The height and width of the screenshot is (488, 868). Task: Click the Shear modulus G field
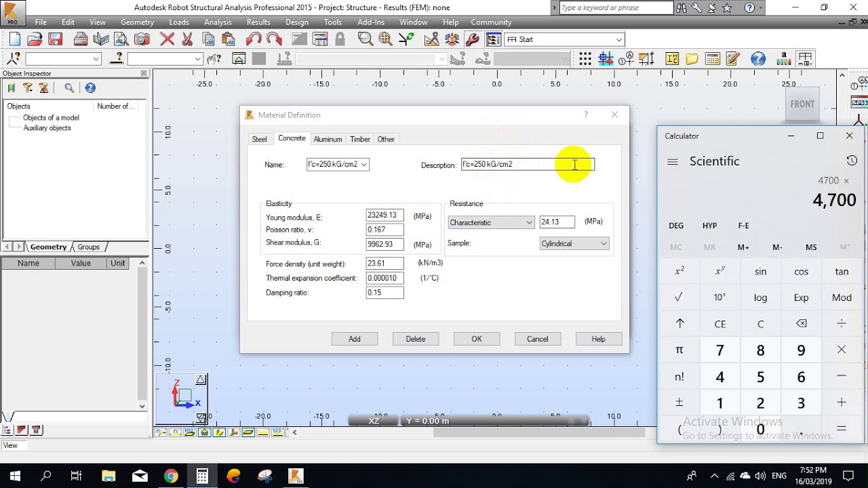384,244
